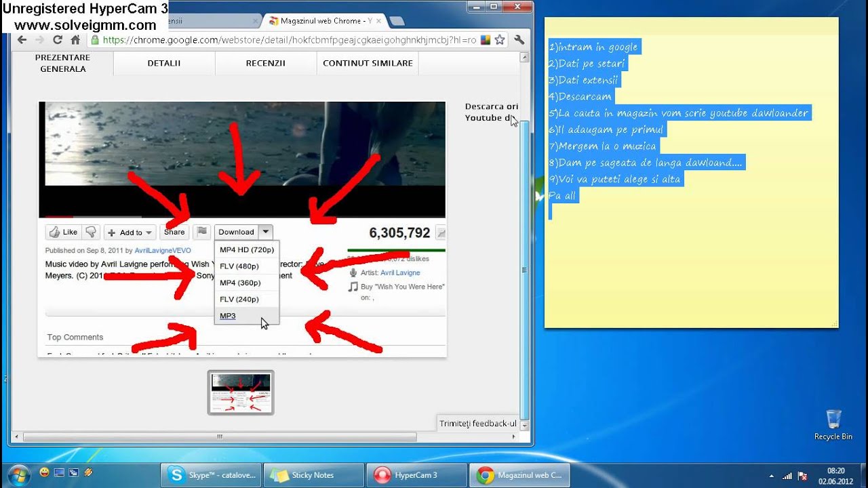Open the CONTINUT SIMILARE tab
868x488 pixels.
[x=368, y=63]
